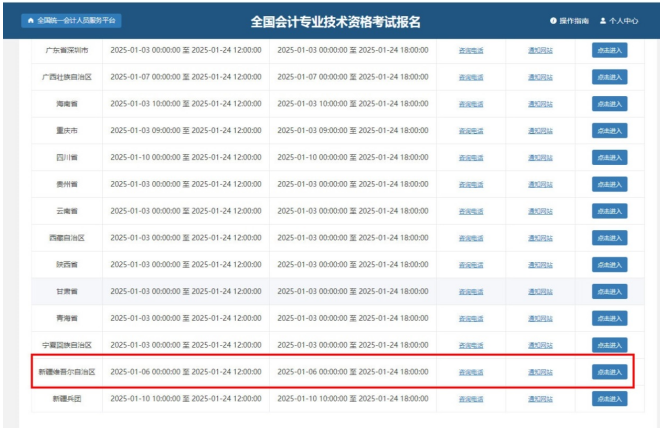
Task: Click the info icon beside 操作指南
Action: (x=553, y=20)
